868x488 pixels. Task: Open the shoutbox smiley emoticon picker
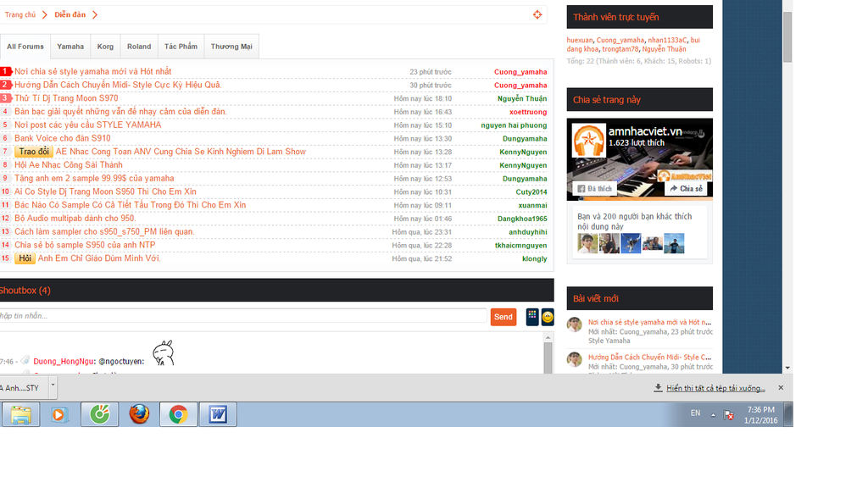[x=548, y=317]
